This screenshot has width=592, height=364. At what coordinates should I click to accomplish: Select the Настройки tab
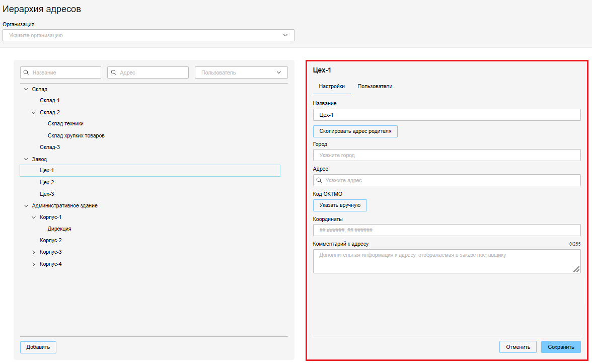(332, 86)
